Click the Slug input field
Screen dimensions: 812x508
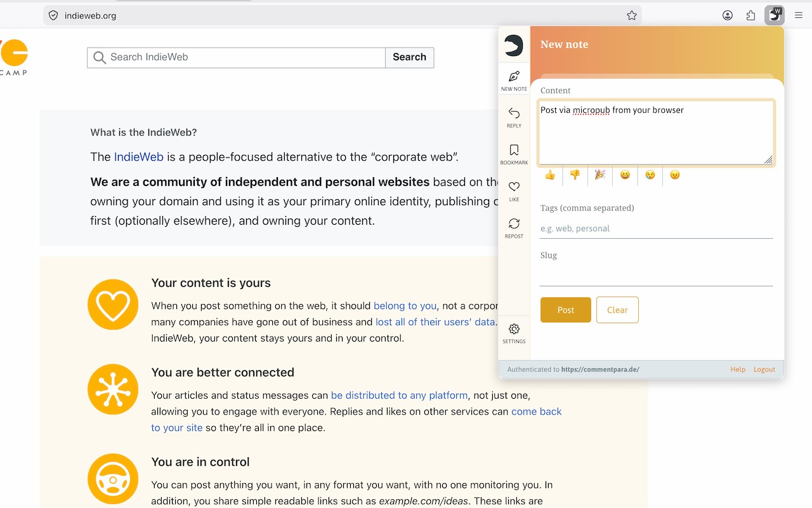pos(656,276)
